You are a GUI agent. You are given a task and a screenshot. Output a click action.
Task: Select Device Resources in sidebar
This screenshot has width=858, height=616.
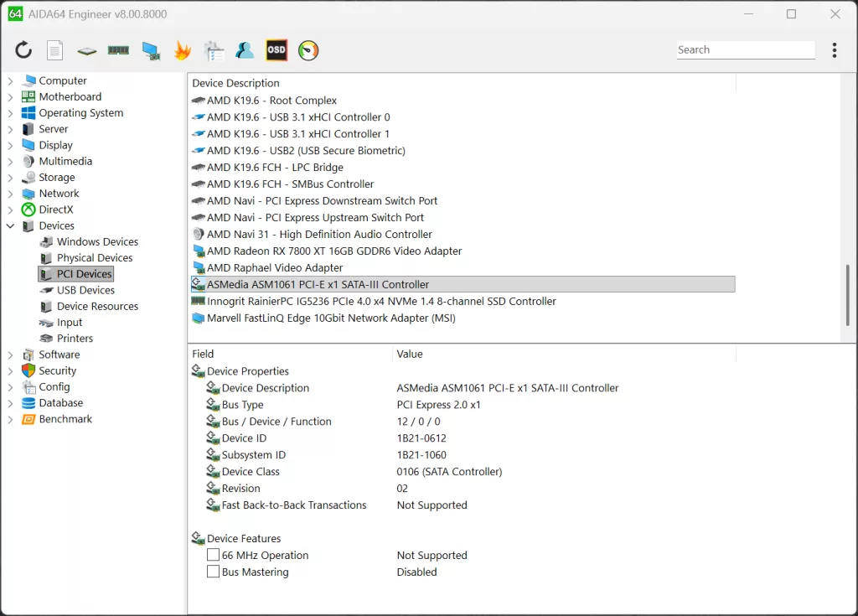click(97, 306)
